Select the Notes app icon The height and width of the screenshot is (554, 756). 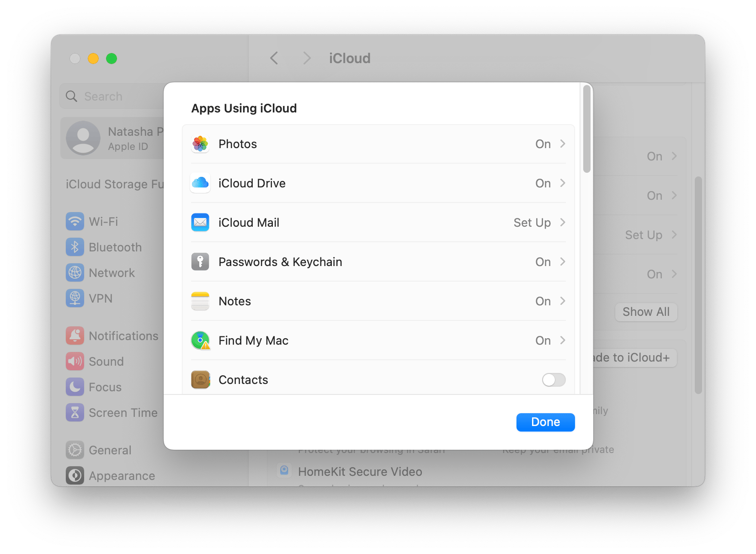pyautogui.click(x=200, y=301)
